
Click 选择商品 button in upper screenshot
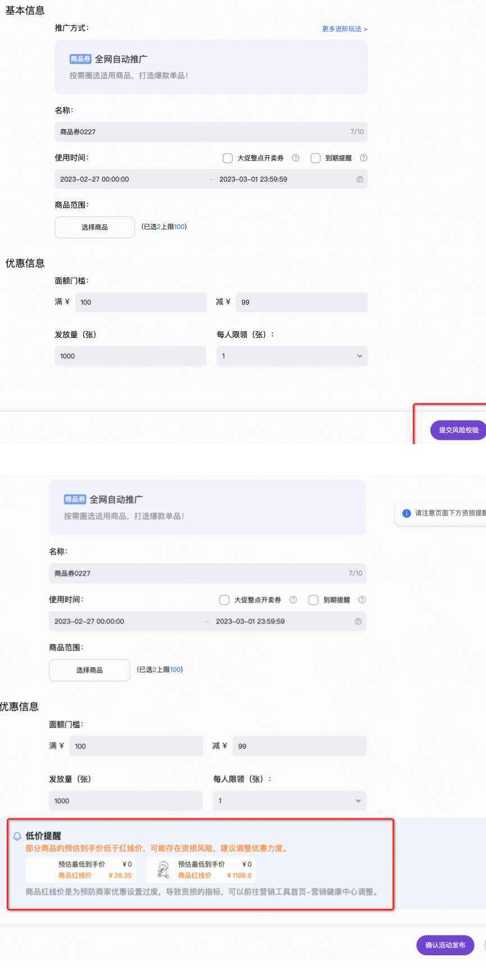pos(95,227)
